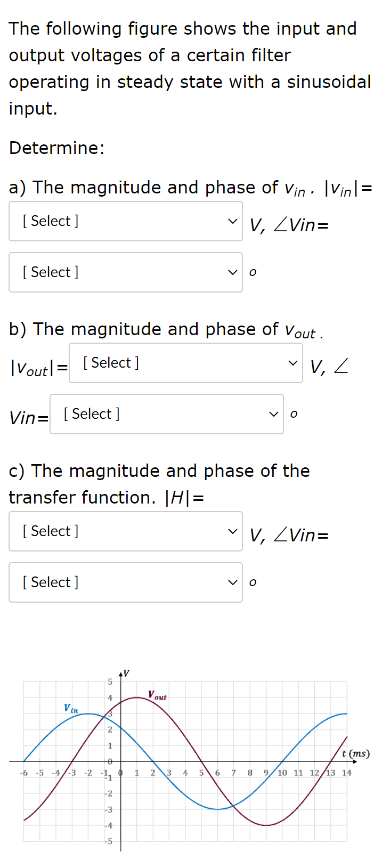This screenshot has width=382, height=868.
Task: Click part a) question text
Action: (160, 188)
